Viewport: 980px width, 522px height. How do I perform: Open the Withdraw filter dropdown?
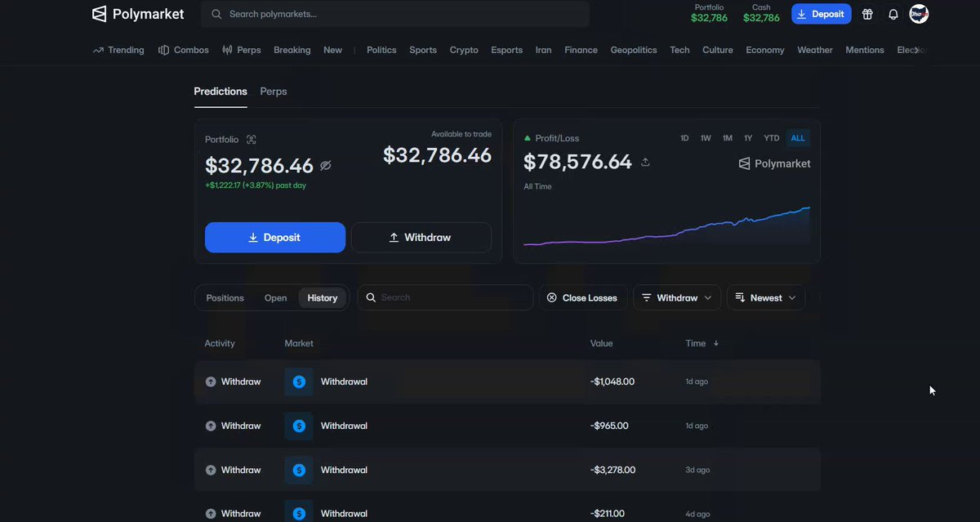pos(677,298)
